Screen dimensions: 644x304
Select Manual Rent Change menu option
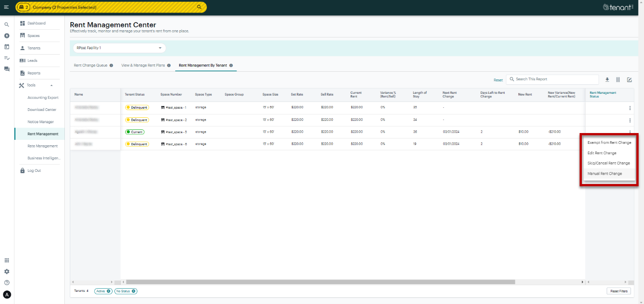click(604, 174)
